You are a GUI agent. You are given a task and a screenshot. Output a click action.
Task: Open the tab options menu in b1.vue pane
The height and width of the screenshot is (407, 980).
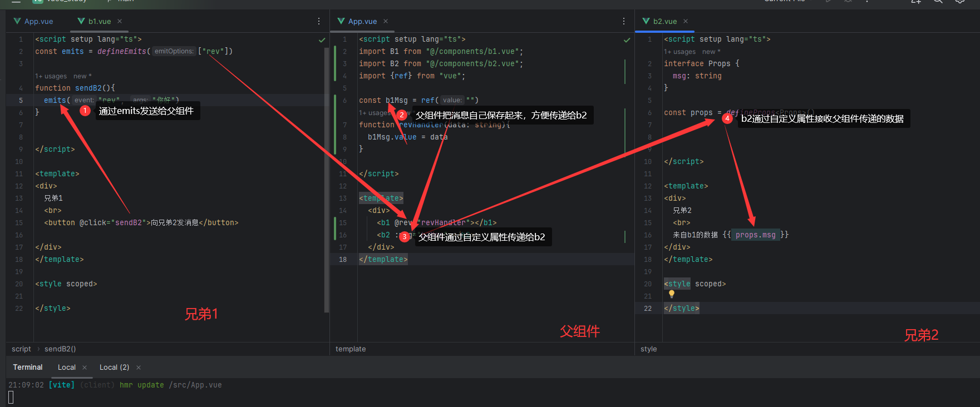[x=319, y=21]
